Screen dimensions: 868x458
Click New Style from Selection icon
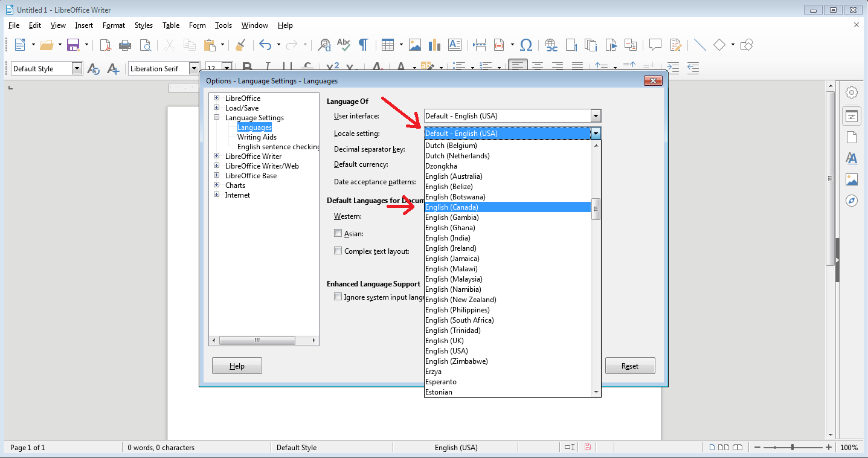(113, 69)
